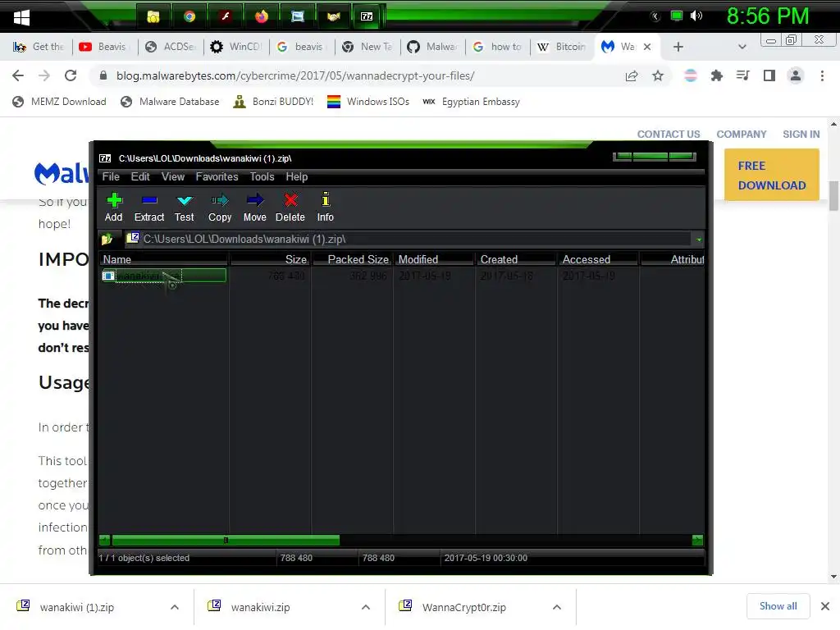840x630 pixels.
Task: Open File Explorer from the taskbar
Action: coord(153,16)
